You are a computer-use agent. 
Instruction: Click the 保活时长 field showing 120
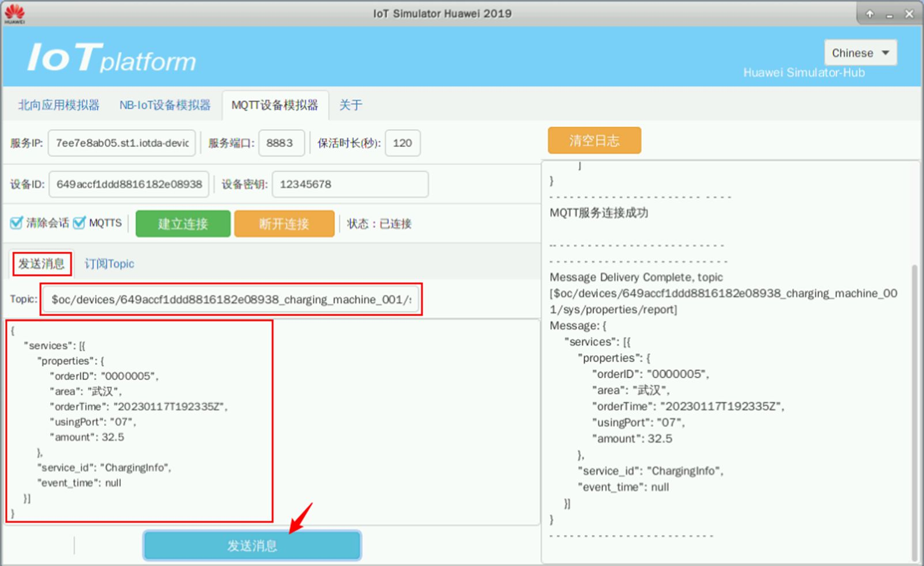(403, 143)
